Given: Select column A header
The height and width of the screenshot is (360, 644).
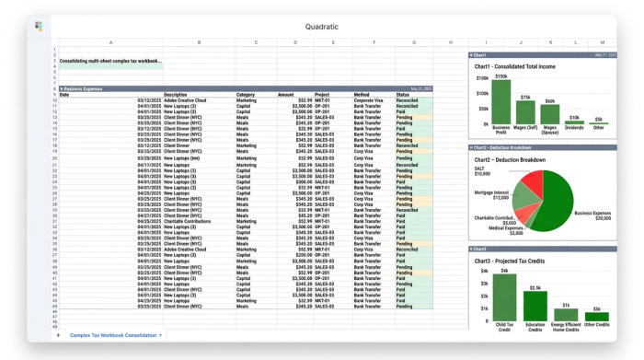Looking at the screenshot, I should pos(111,42).
